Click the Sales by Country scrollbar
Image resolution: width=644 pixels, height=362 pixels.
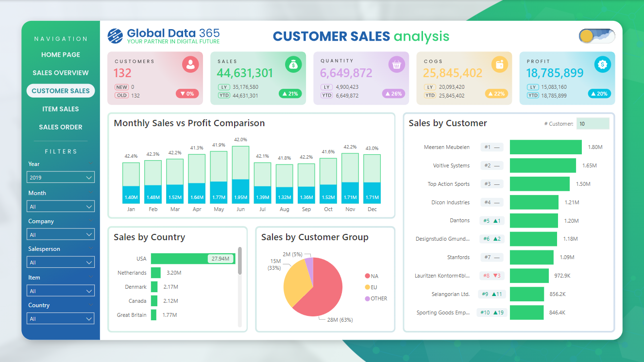239,261
